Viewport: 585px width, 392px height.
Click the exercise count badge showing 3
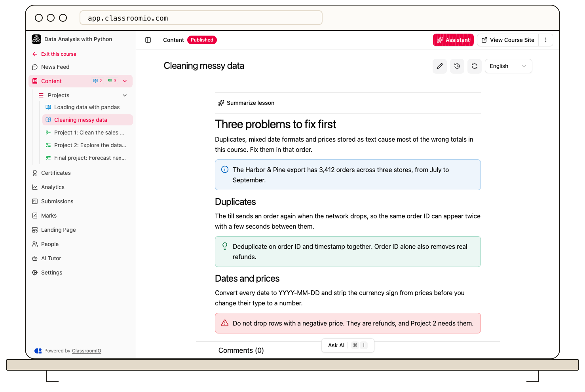[x=112, y=81]
